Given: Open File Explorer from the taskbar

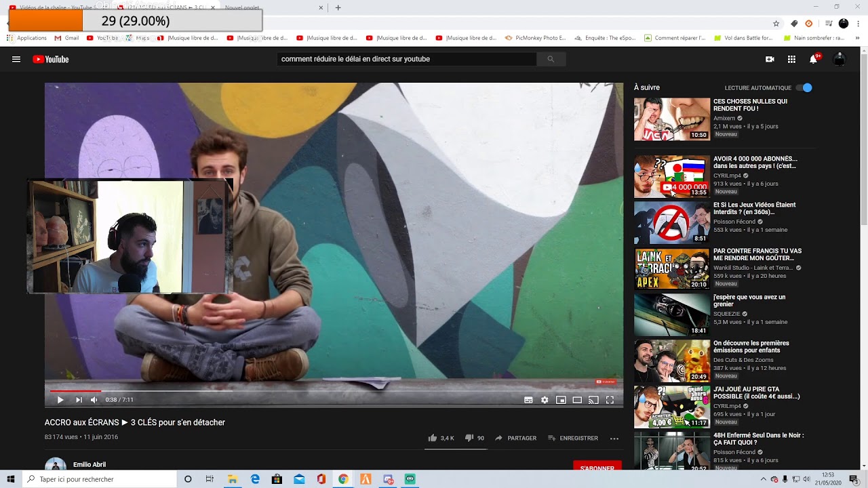Looking at the screenshot, I should coord(233,479).
